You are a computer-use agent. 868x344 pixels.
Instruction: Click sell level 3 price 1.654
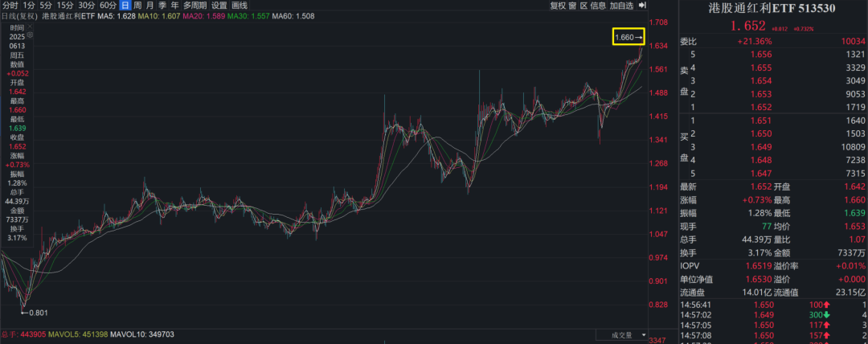[762, 81]
